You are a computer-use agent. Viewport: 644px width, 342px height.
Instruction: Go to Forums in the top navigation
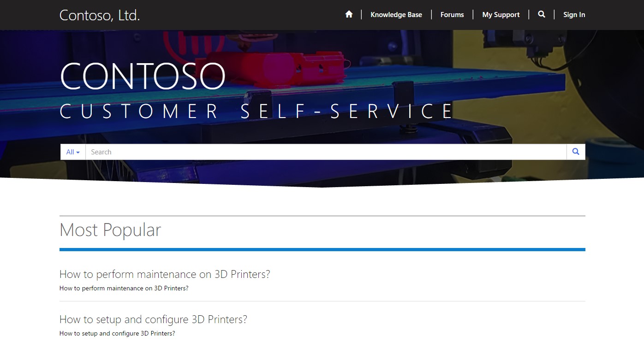coord(452,15)
